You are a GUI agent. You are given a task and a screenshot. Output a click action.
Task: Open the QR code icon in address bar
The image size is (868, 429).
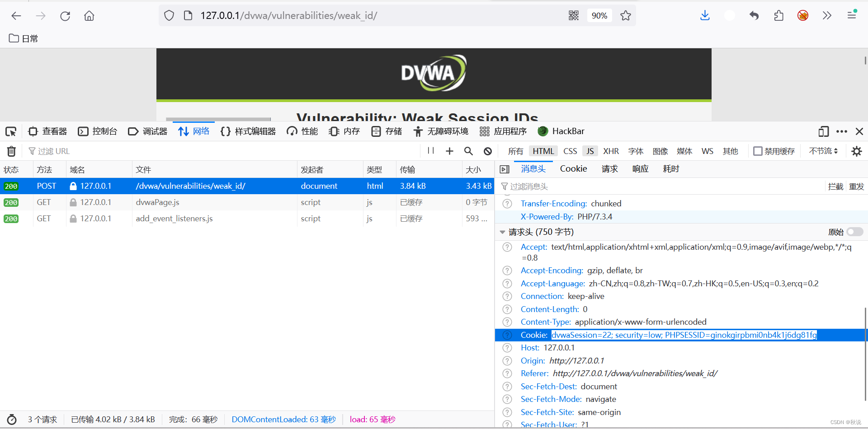click(x=574, y=16)
